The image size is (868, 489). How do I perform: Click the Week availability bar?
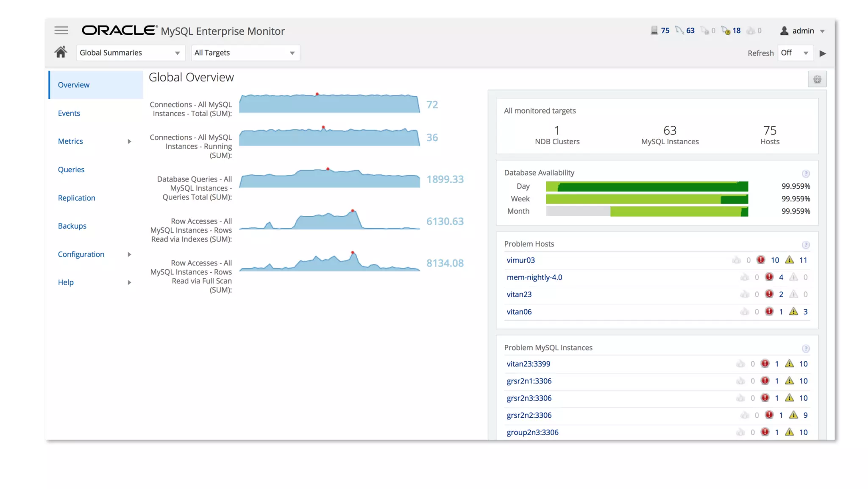click(647, 199)
